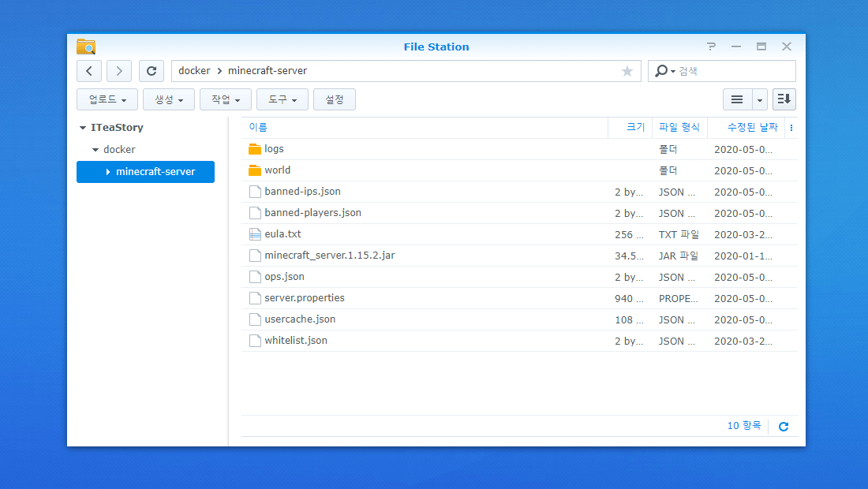The image size is (868, 489).
Task: Go forward with the right arrow button
Action: point(119,71)
